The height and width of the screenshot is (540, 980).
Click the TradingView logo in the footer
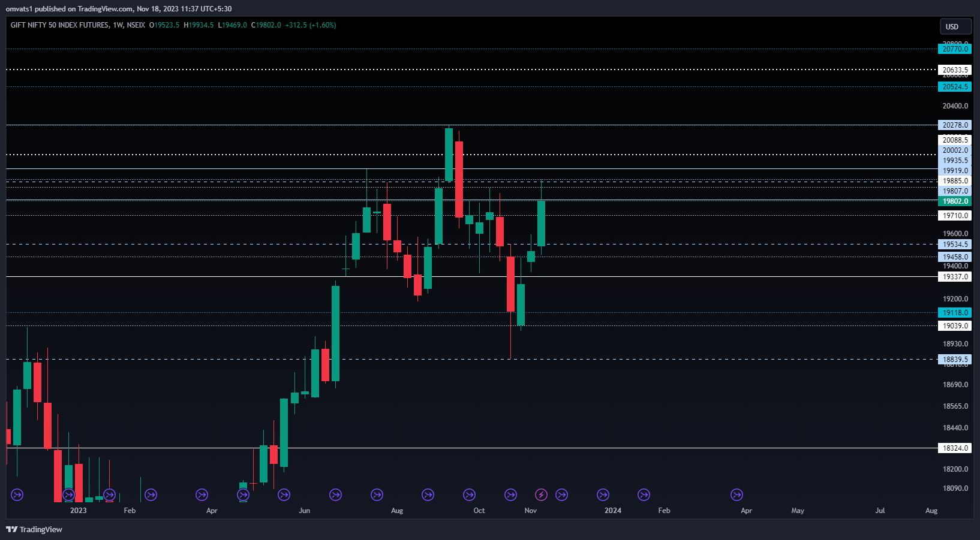pyautogui.click(x=34, y=529)
